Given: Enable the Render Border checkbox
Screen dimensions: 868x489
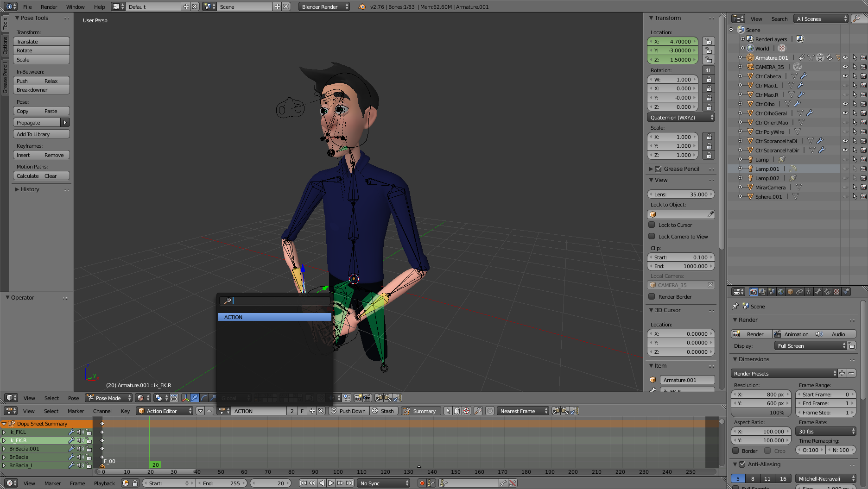Looking at the screenshot, I should tap(652, 297).
